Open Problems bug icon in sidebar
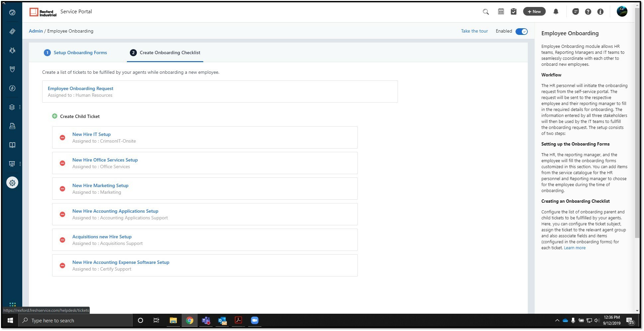Viewport: 644px width, 331px height. (x=12, y=50)
